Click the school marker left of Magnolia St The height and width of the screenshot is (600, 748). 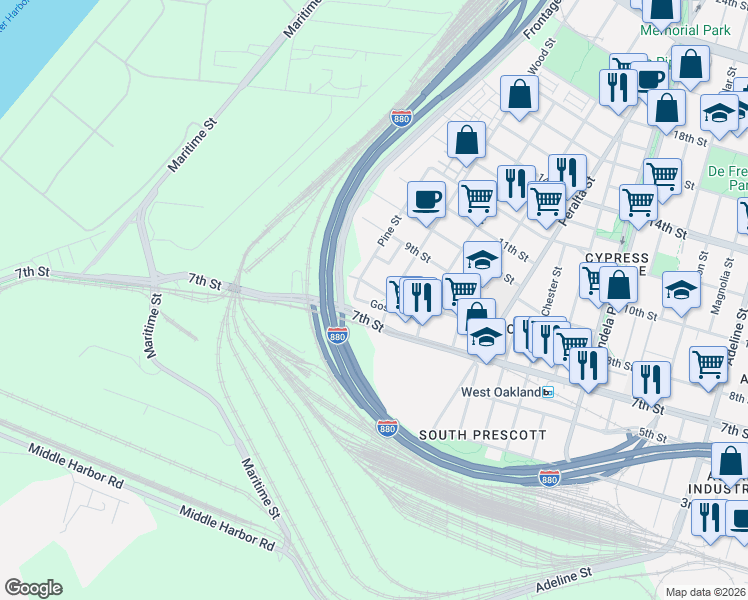click(x=681, y=294)
